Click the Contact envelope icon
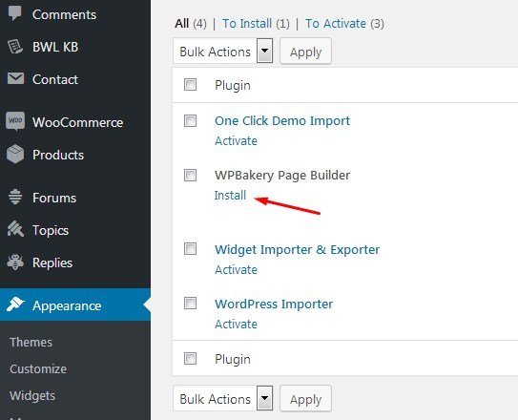Image resolution: width=518 pixels, height=420 pixels. [x=15, y=79]
